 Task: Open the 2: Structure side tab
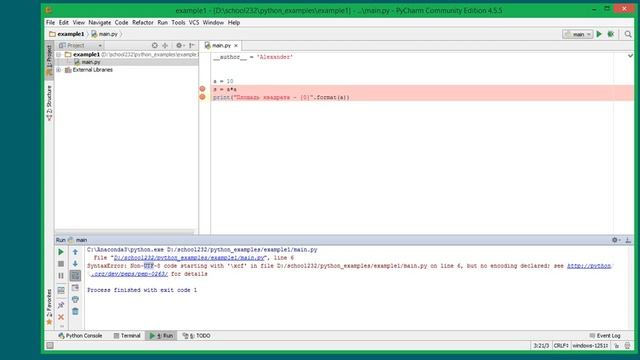pyautogui.click(x=49, y=103)
